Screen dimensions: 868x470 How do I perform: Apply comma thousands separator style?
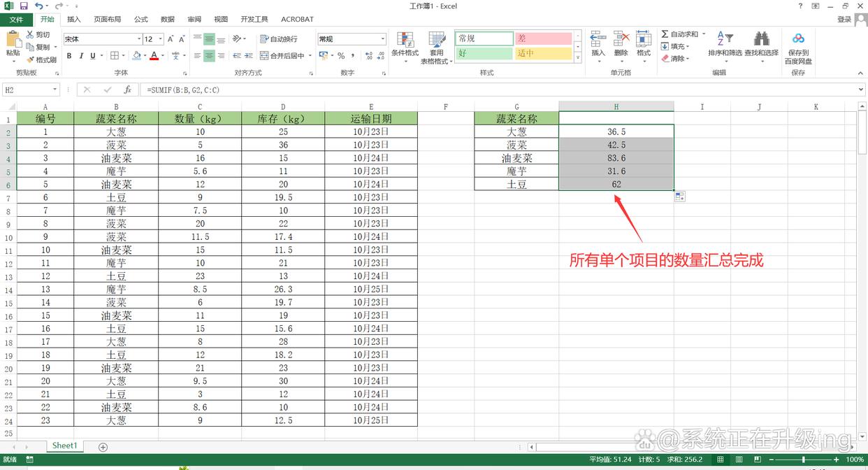click(x=352, y=56)
